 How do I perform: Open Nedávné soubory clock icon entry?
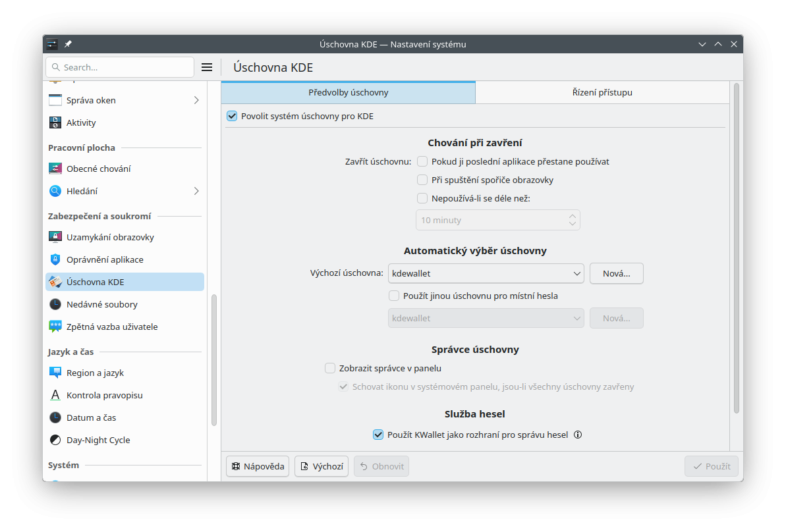(x=55, y=304)
